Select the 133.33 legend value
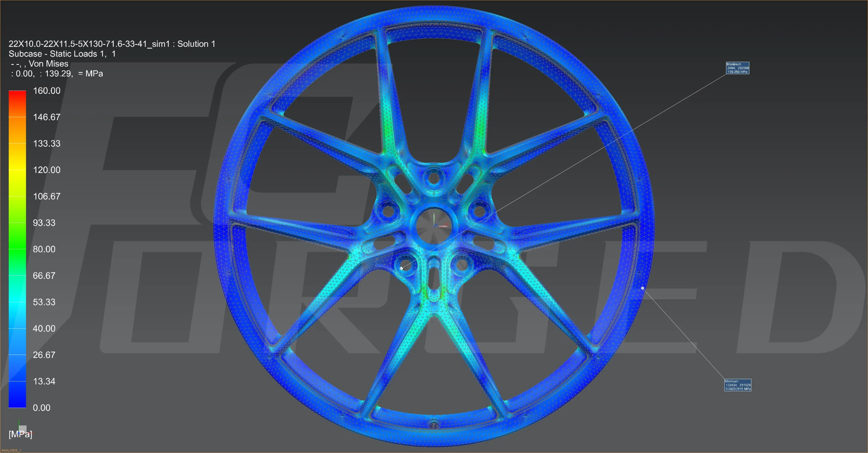The width and height of the screenshot is (868, 453). click(x=47, y=144)
